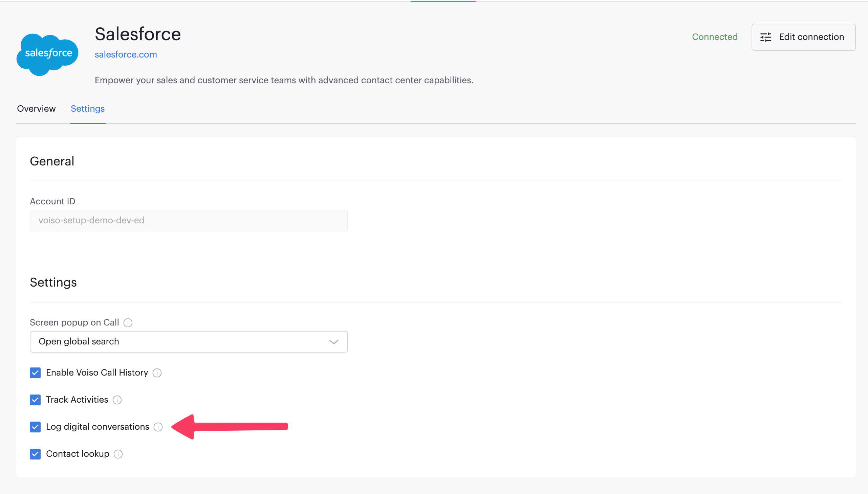
Task: Click the Account ID input field
Action: (x=189, y=221)
